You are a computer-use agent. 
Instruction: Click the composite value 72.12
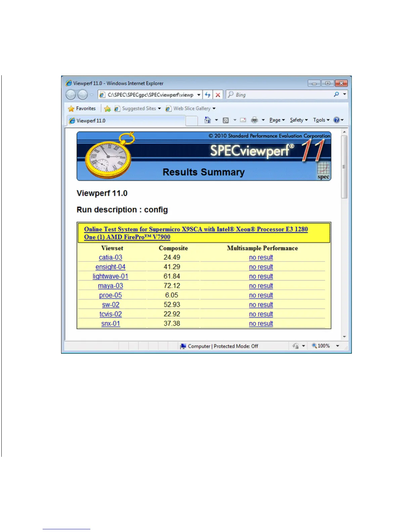[172, 285]
